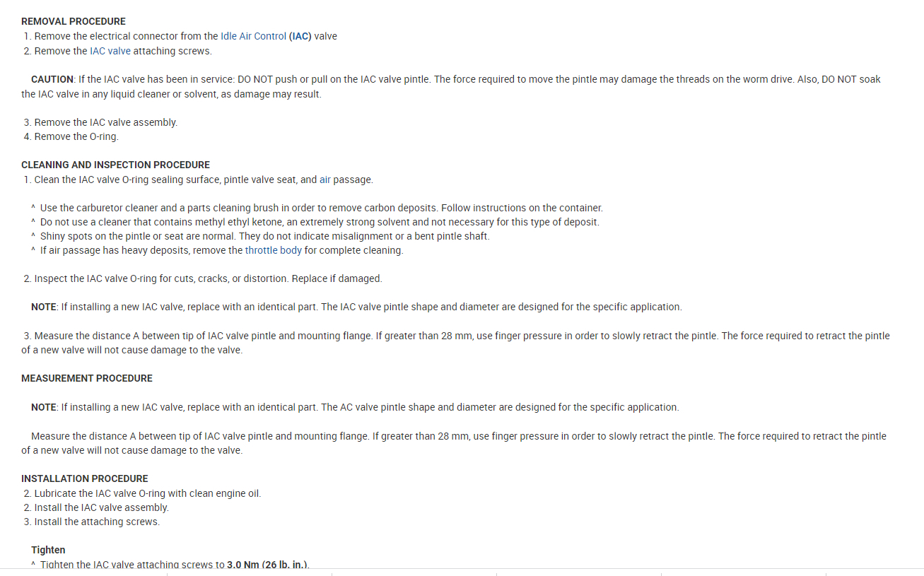924x576 pixels.
Task: Click the 'Lubricate the IAC valve O-ring' step
Action: pos(147,493)
